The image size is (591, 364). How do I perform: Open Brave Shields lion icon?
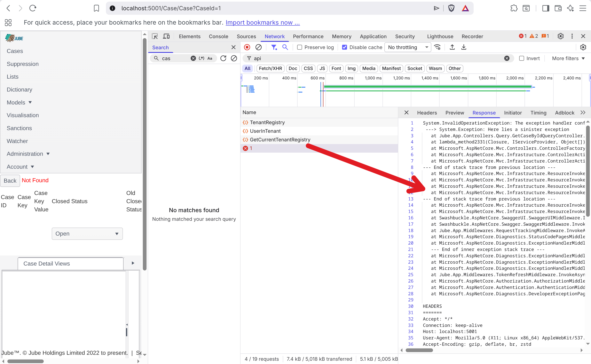[x=451, y=8]
